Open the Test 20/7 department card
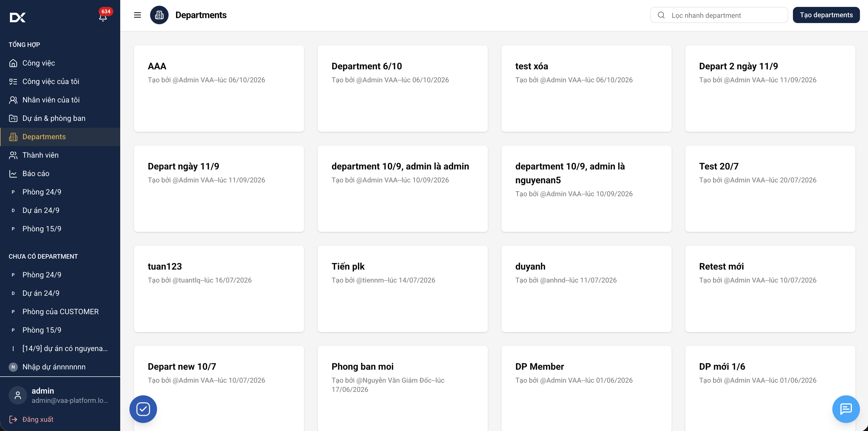The height and width of the screenshot is (431, 868). pyautogui.click(x=770, y=189)
